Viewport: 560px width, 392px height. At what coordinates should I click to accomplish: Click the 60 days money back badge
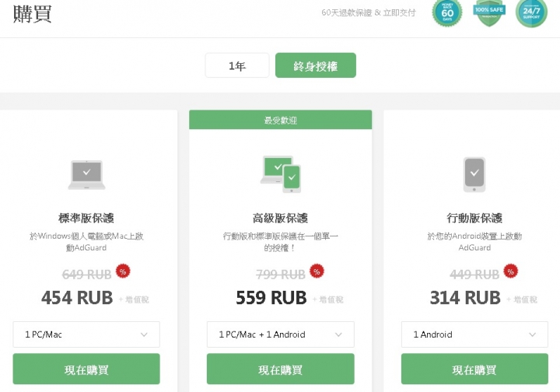pos(447,13)
